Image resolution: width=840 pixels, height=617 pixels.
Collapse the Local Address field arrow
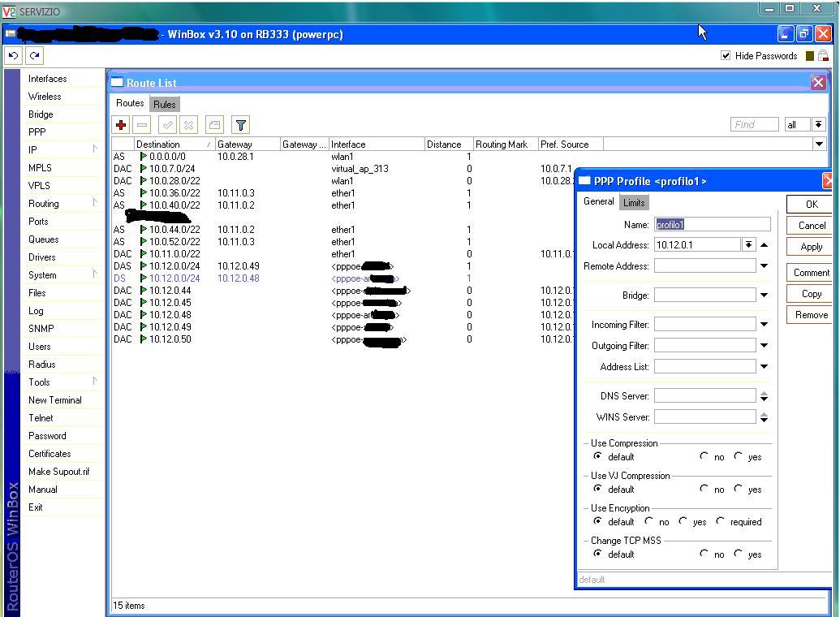coord(765,245)
